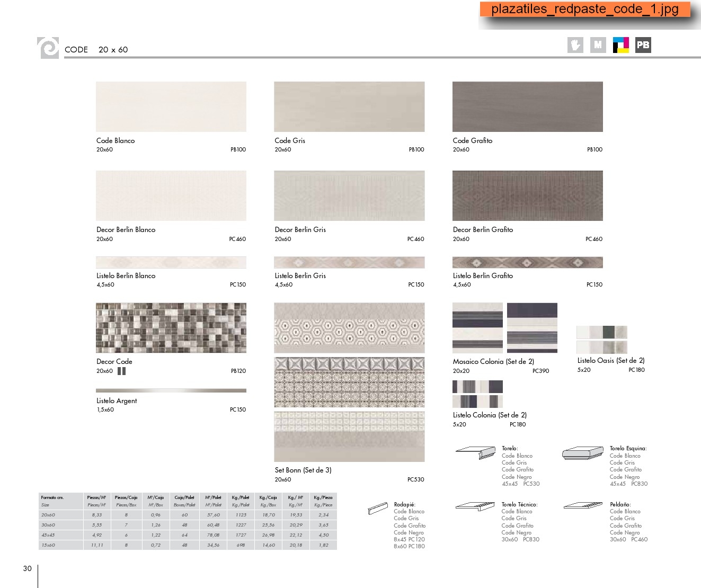Viewport: 701px width, 588px height.
Task: Click the Listelo Berlin Grafito strip image
Action: tap(528, 262)
